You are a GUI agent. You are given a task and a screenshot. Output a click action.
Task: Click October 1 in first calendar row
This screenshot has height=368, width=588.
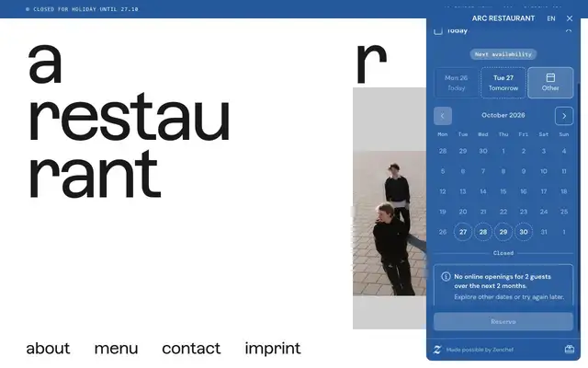click(x=503, y=151)
